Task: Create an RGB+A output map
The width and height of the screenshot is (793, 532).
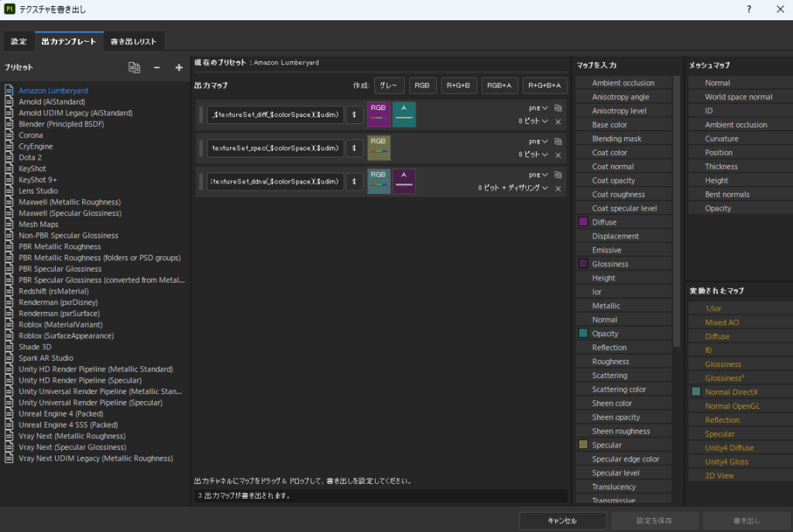Action: coord(499,85)
